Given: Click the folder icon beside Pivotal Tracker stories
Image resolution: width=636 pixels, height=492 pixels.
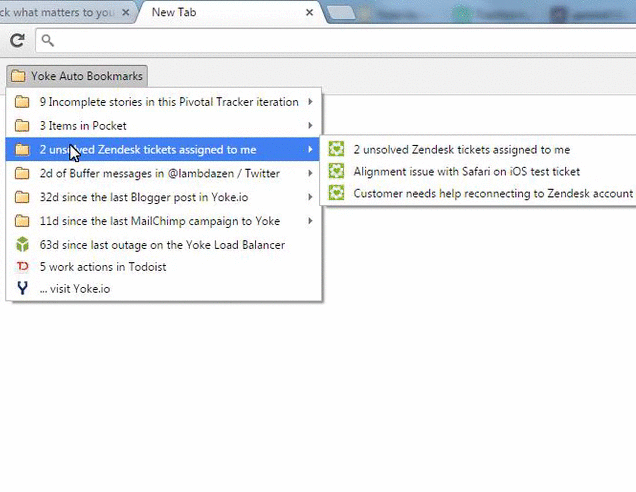Looking at the screenshot, I should 22,102.
